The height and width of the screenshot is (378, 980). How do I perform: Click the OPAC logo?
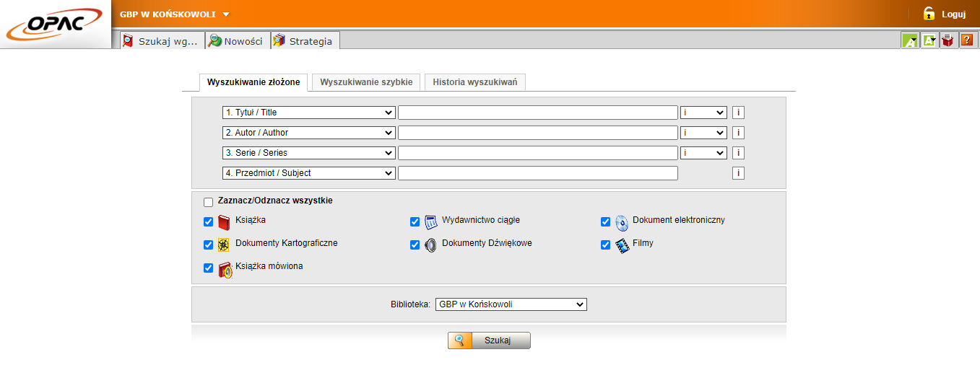pos(54,25)
